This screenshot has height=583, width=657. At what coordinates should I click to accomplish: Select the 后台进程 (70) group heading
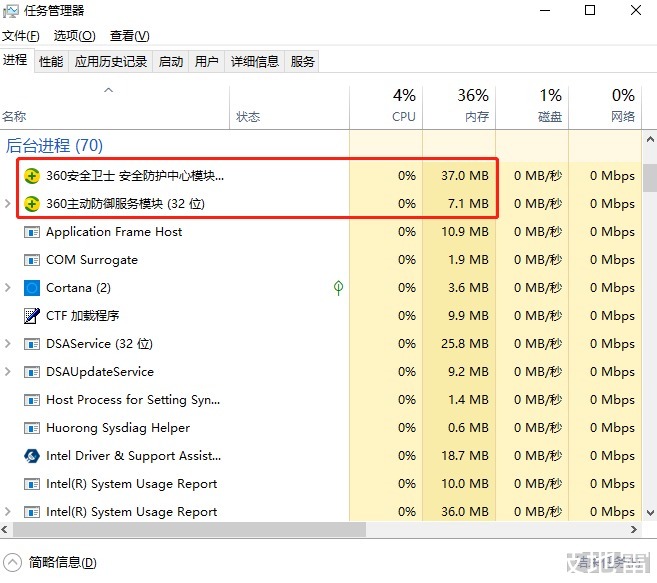coord(54,145)
